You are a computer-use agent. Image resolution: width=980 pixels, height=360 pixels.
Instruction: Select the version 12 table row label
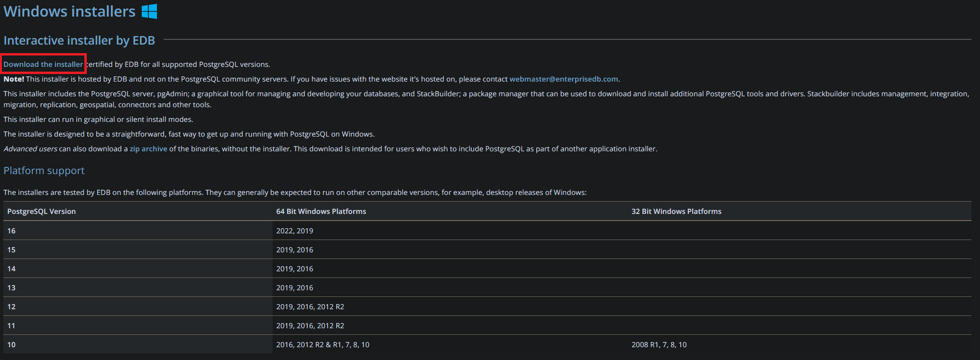point(11,307)
